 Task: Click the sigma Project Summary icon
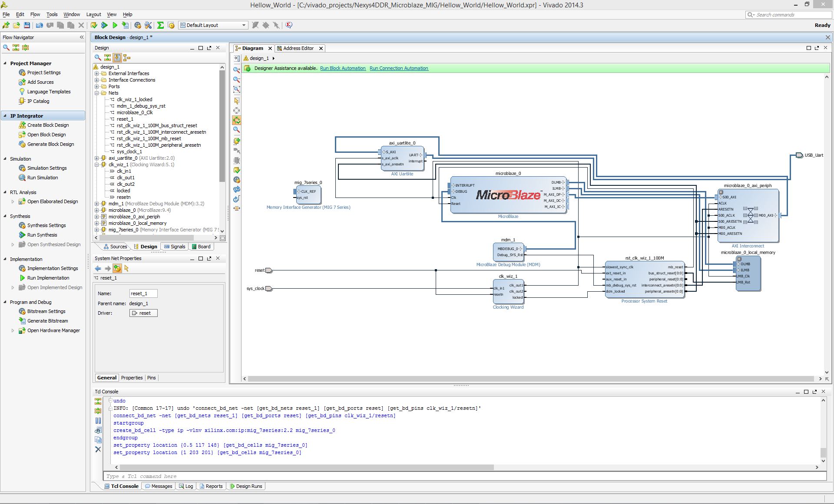tap(160, 25)
